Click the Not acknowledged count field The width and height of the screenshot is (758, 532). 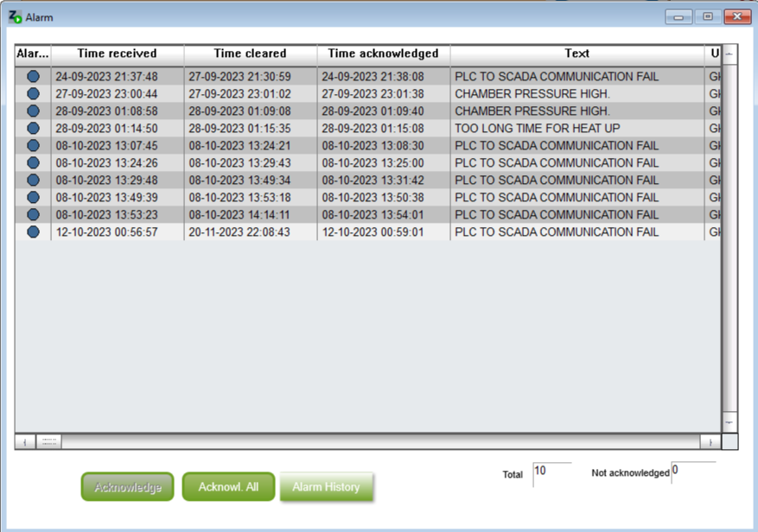click(x=693, y=472)
